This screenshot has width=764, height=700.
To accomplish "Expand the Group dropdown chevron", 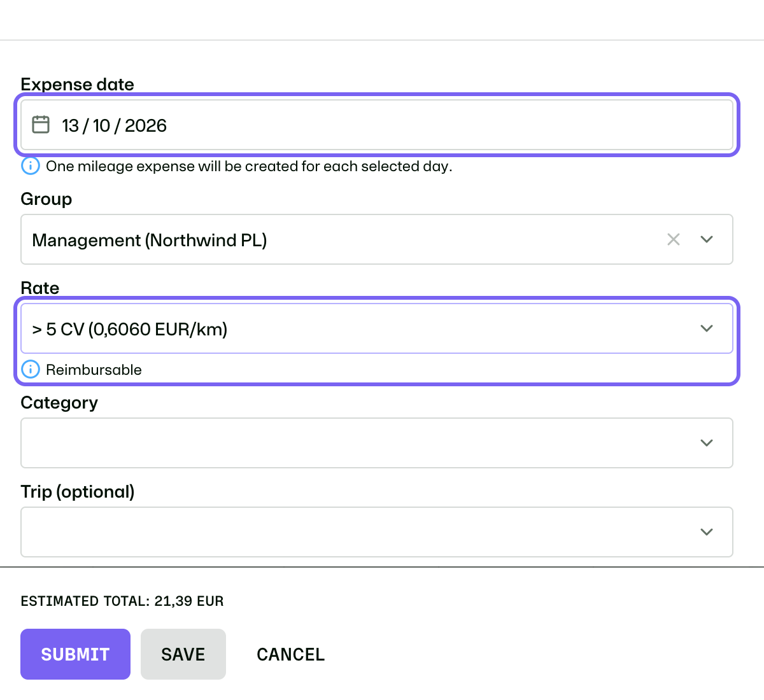I will [x=707, y=239].
